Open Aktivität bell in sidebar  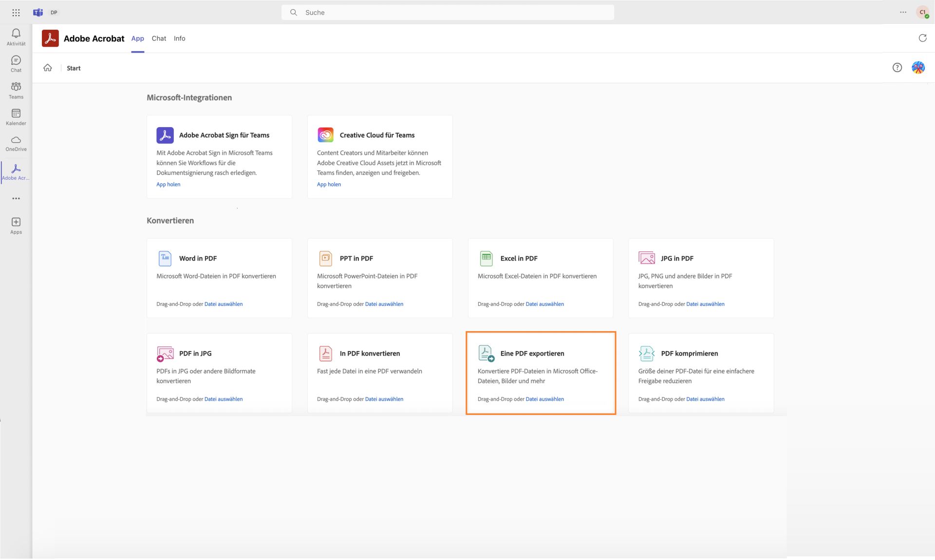point(16,37)
